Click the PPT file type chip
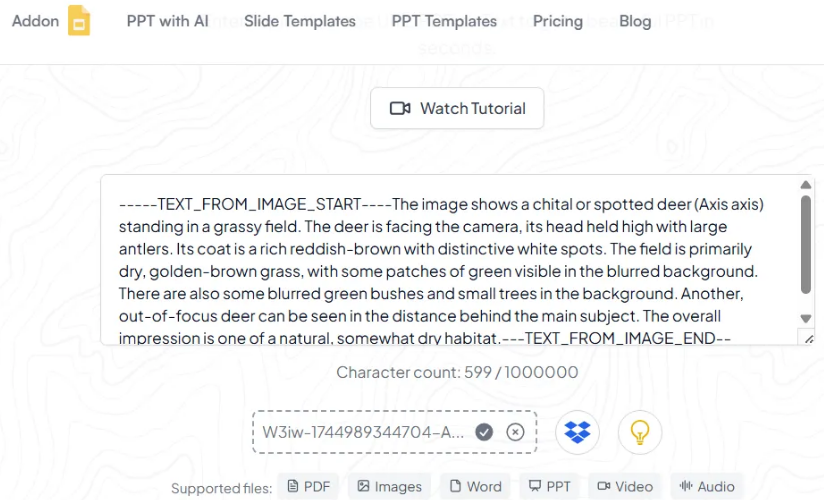This screenshot has height=500, width=824. (550, 487)
